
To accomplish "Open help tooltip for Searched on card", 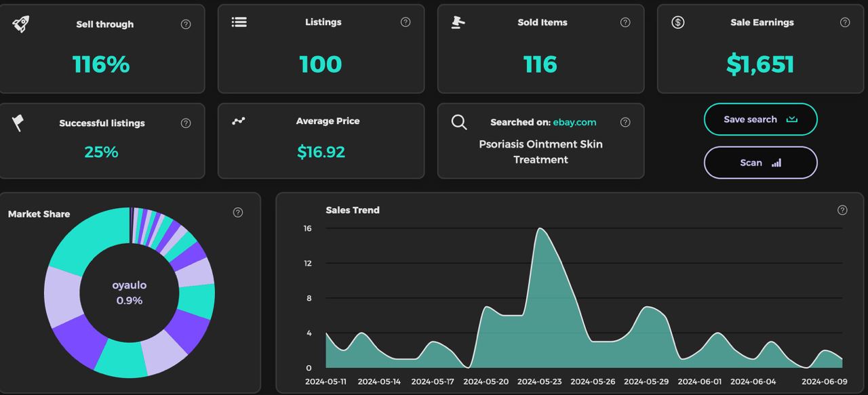I will pyautogui.click(x=625, y=123).
